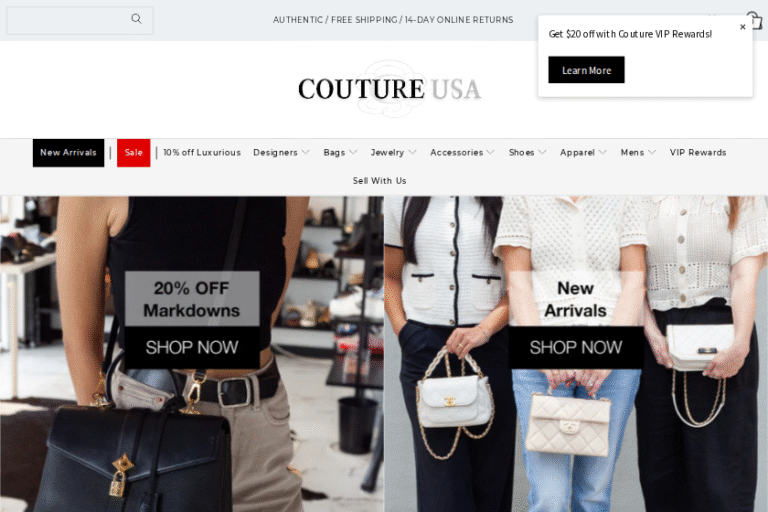
Task: Shop Now under 20% OFF Markdowns
Action: [x=192, y=347]
